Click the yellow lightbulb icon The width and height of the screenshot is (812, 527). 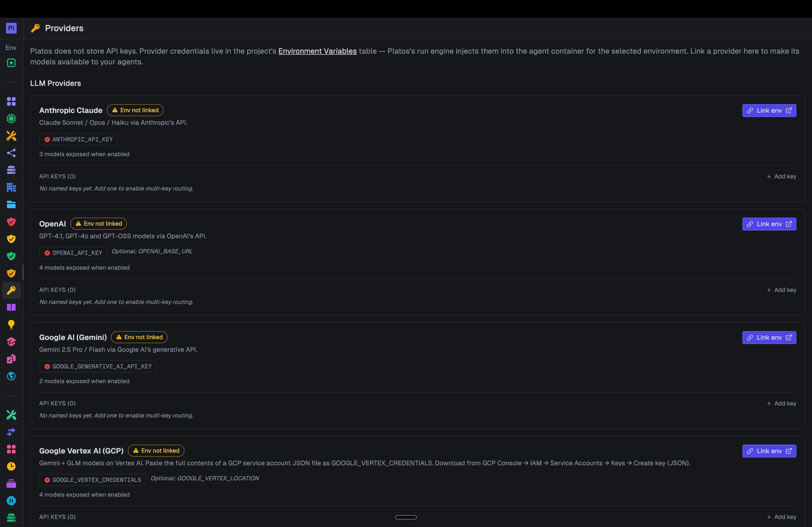(x=11, y=324)
